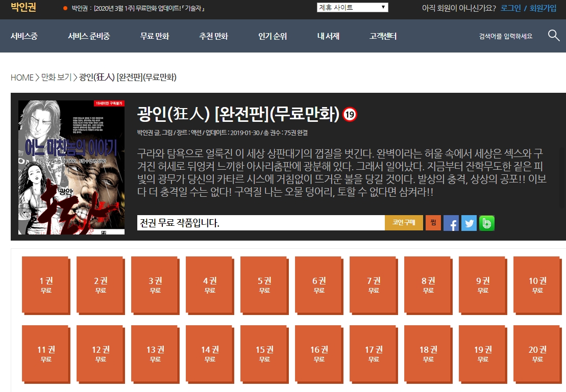Open volume 9권 무료

coord(483,285)
